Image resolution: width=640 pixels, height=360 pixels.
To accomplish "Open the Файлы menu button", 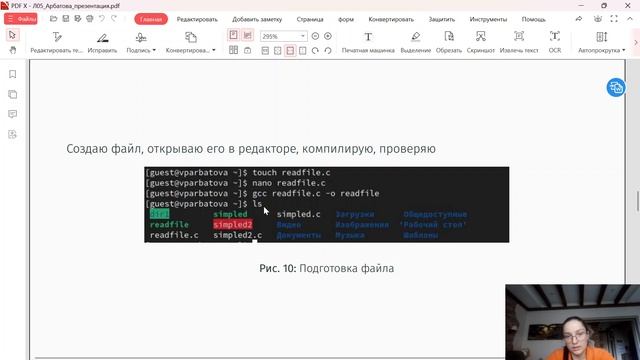I will [21, 19].
